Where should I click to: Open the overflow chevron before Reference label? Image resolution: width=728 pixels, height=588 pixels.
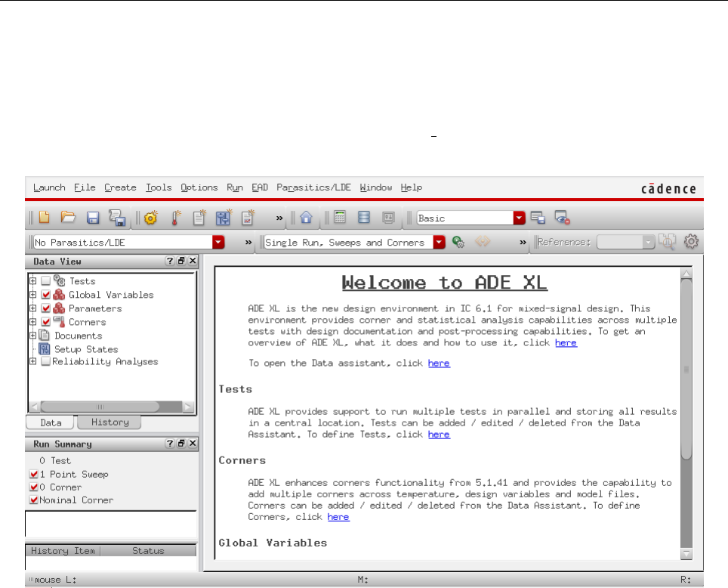pyautogui.click(x=523, y=242)
